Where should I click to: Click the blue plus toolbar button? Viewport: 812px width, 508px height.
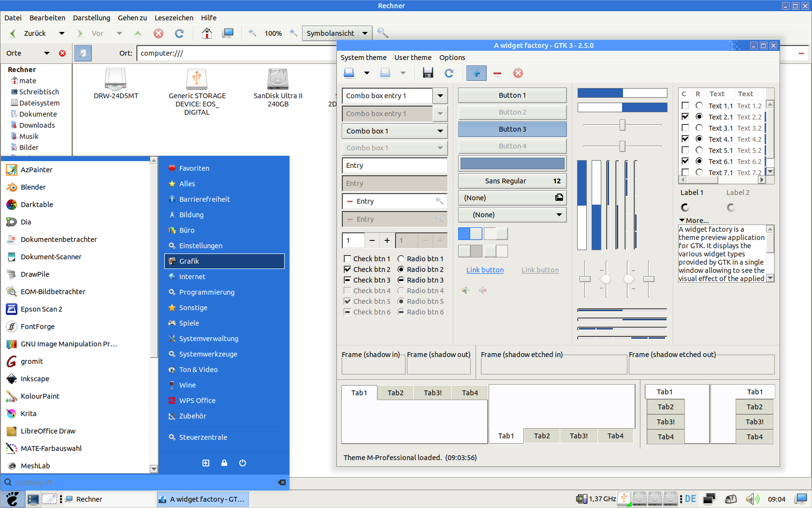tap(477, 73)
